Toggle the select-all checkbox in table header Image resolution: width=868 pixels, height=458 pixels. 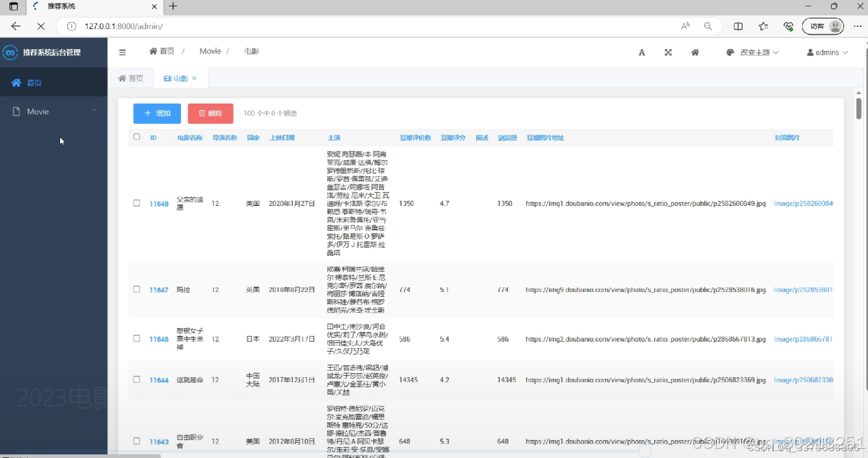click(136, 137)
